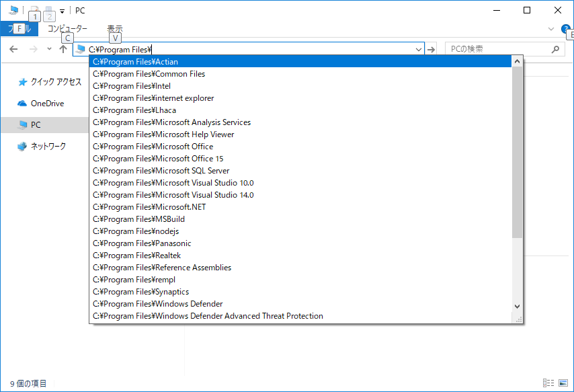Click inside the address bar path text
Image resolution: width=574 pixels, height=392 pixels.
pos(120,50)
